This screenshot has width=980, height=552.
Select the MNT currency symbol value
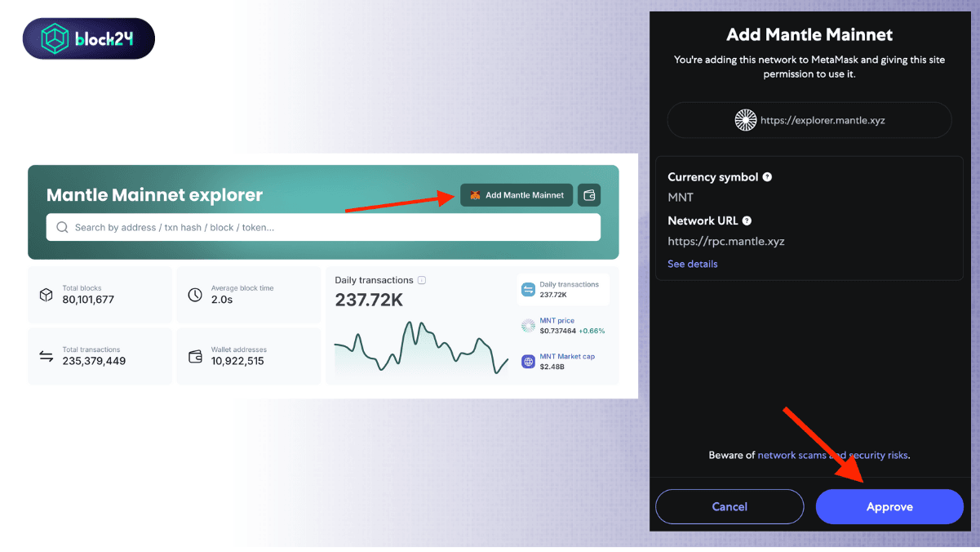coord(681,198)
